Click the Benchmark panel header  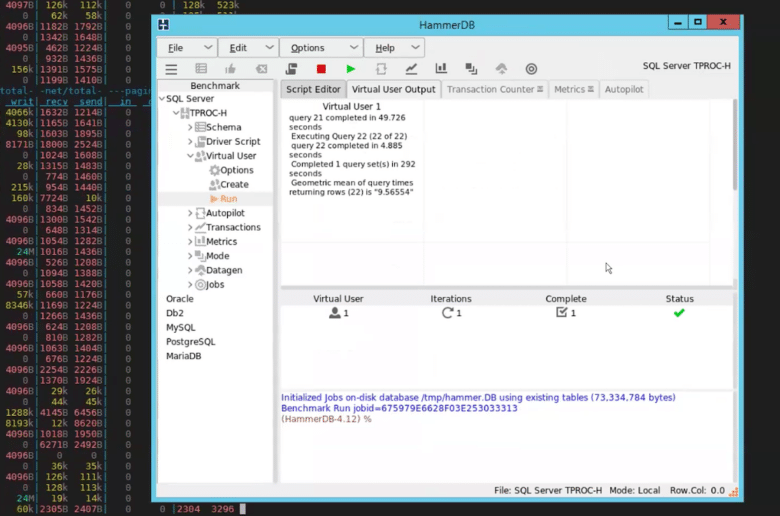[x=215, y=86]
